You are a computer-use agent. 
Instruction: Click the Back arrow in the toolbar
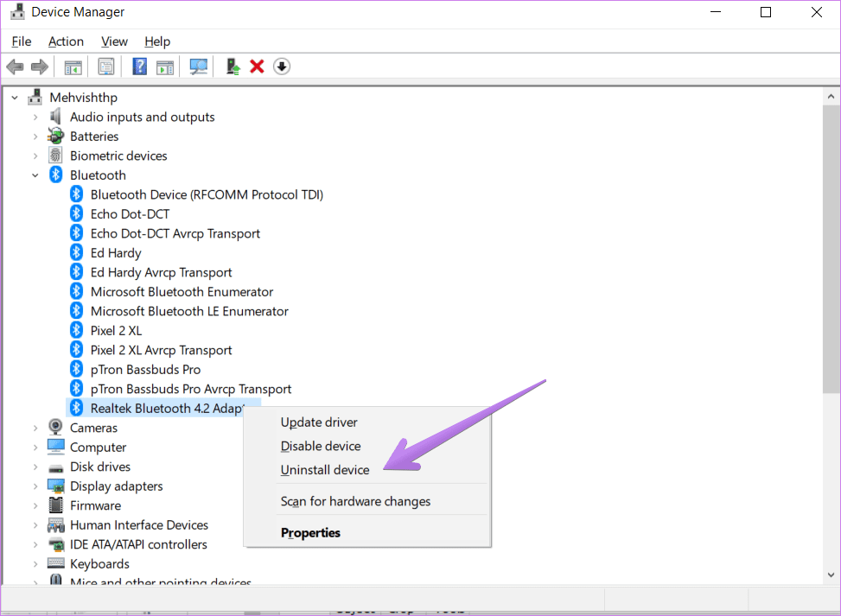(15, 67)
